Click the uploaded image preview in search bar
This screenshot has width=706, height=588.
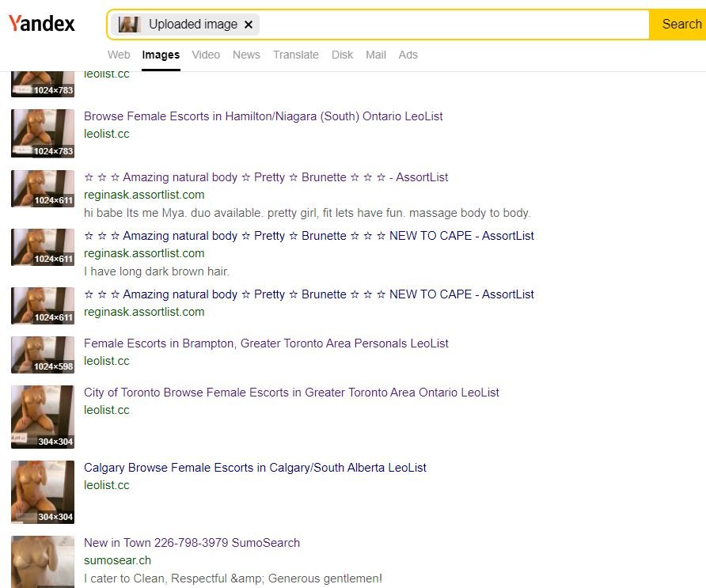(129, 25)
